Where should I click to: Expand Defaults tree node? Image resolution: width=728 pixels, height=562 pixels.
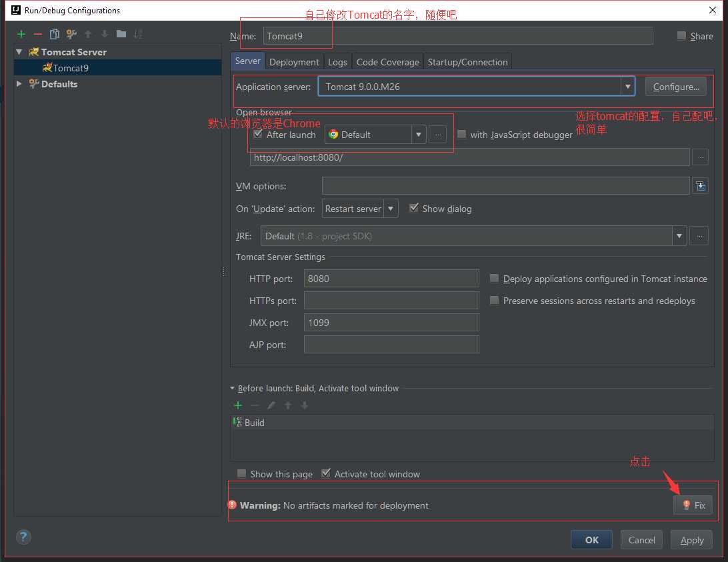coord(19,83)
